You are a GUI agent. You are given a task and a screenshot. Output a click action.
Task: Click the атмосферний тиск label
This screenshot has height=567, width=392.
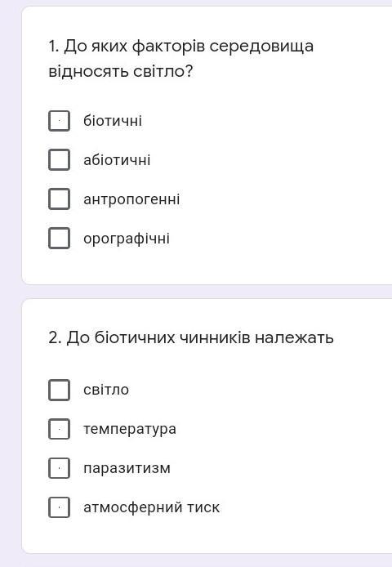[x=152, y=507]
